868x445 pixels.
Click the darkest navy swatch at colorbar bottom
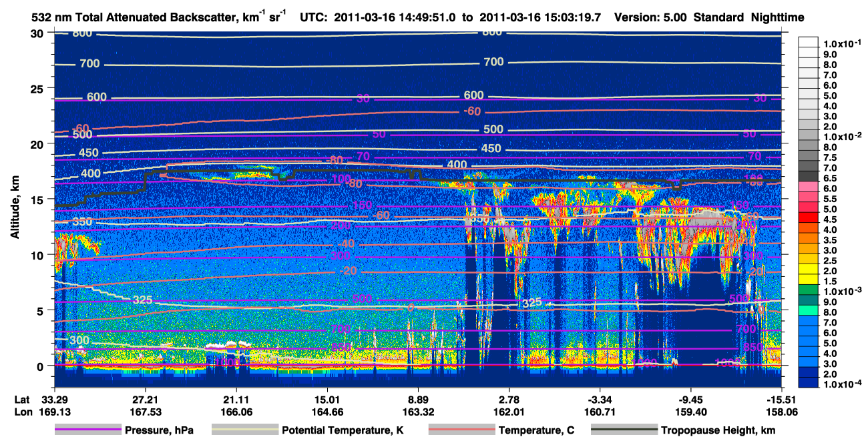[809, 383]
